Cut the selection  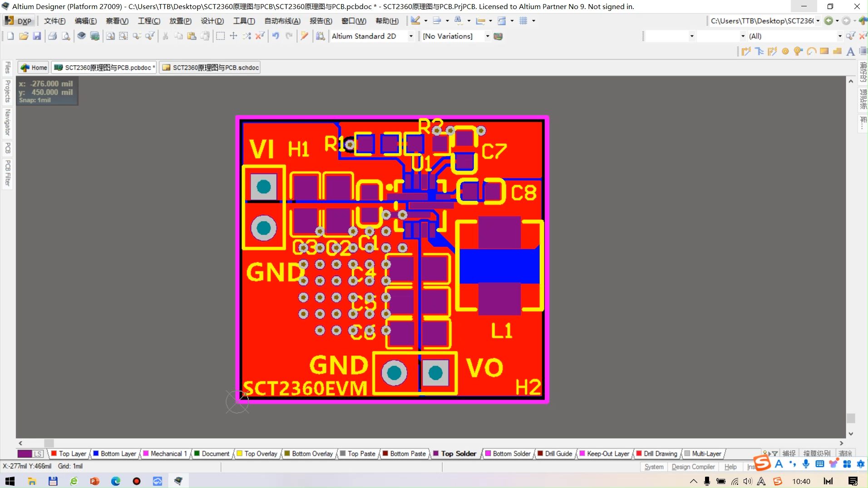[166, 36]
